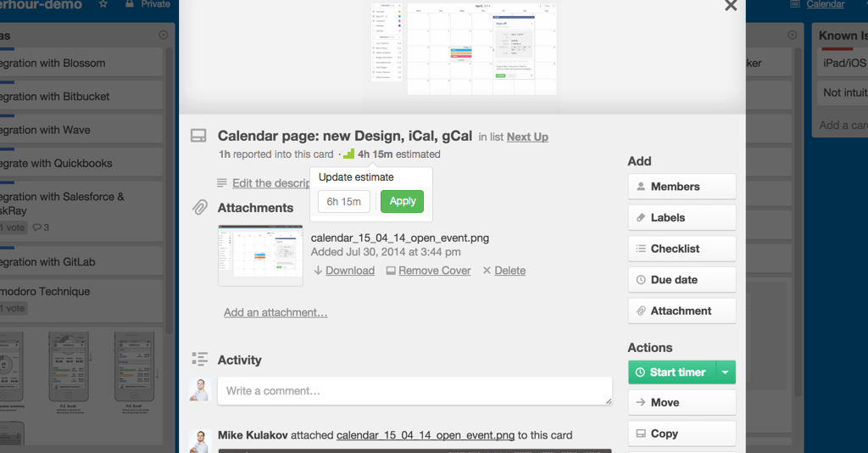
Task: Open the Integration with Wave card
Action: coord(81,128)
